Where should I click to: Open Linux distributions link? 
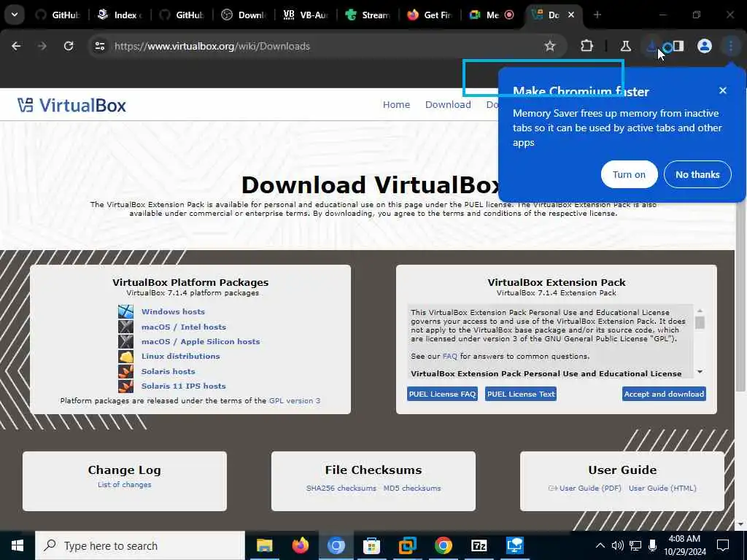point(181,356)
